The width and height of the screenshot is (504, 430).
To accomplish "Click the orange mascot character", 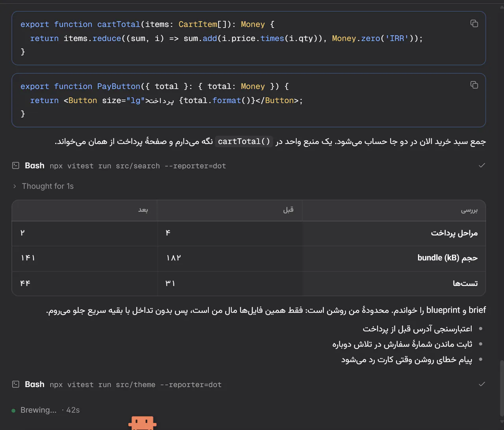I will tap(142, 423).
